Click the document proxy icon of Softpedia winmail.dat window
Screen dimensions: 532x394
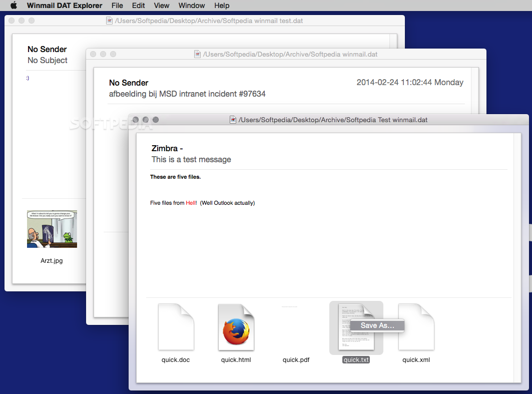197,54
